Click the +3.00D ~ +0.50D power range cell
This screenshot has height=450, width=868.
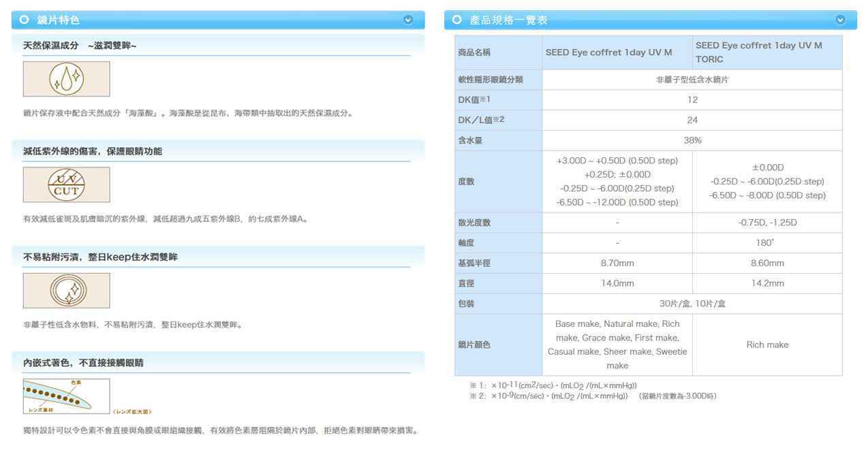[x=617, y=182]
